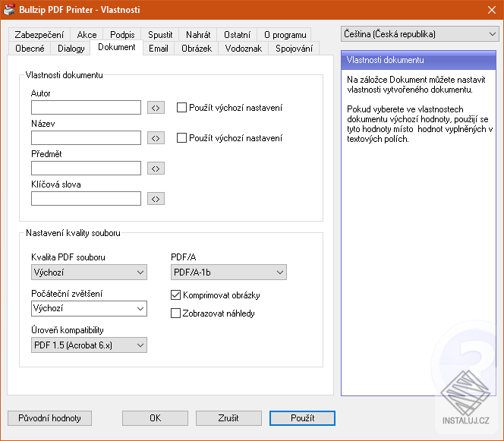
Task: Click into the Autor text field
Action: (86, 107)
